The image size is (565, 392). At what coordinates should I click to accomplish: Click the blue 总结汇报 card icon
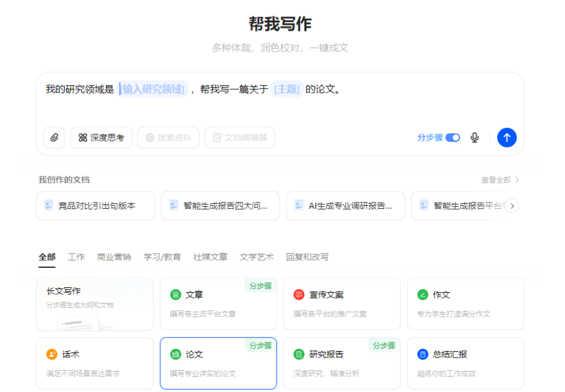click(422, 354)
